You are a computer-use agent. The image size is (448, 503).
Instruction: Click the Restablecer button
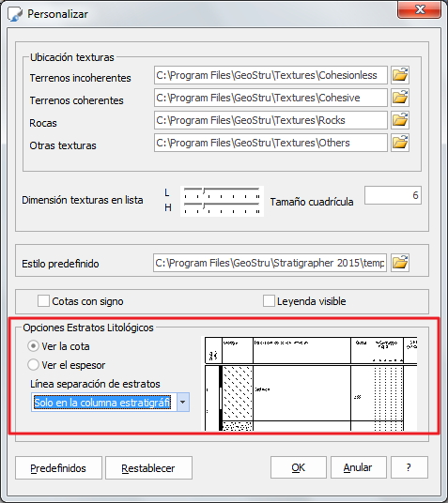point(148,468)
